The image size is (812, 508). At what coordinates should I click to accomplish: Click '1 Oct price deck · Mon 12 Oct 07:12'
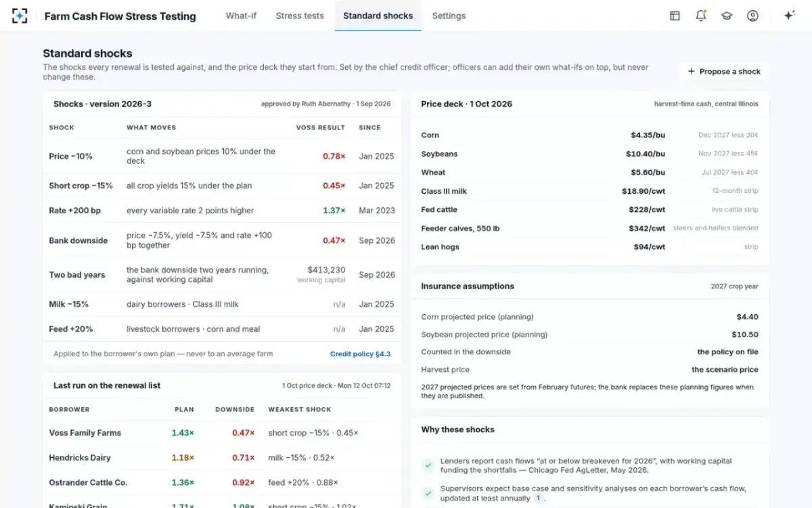pyautogui.click(x=336, y=385)
